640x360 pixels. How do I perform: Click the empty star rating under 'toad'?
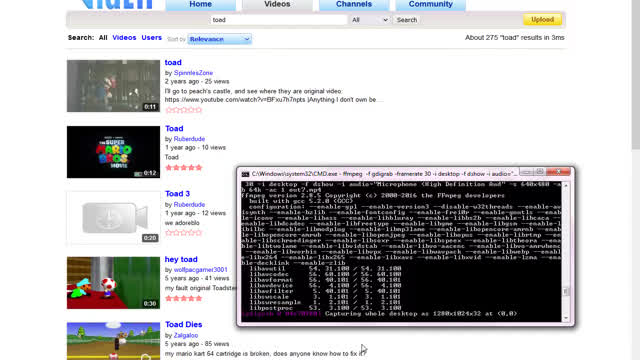(x=184, y=110)
